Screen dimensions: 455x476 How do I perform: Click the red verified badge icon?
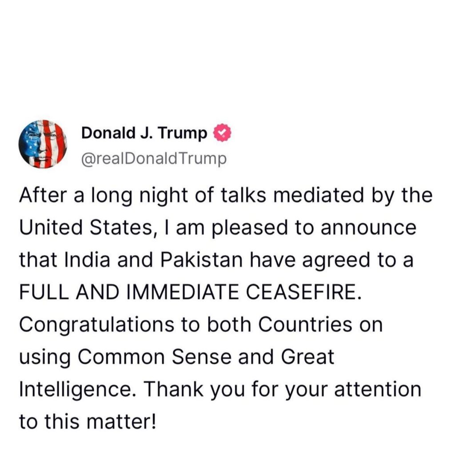click(x=223, y=133)
